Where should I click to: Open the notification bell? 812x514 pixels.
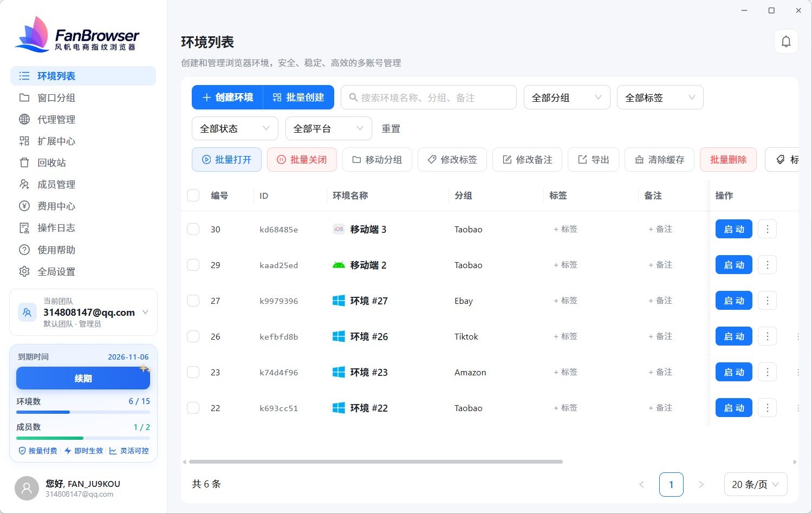pyautogui.click(x=786, y=41)
